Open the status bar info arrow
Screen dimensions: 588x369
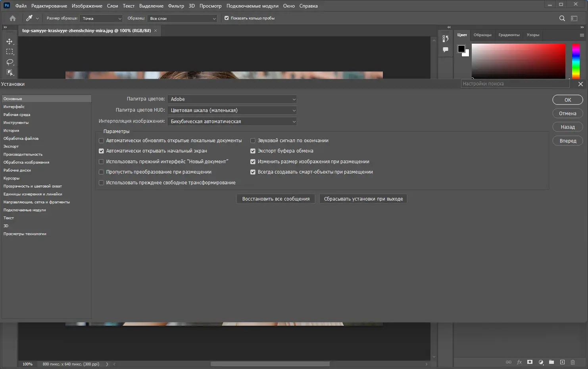pyautogui.click(x=107, y=364)
